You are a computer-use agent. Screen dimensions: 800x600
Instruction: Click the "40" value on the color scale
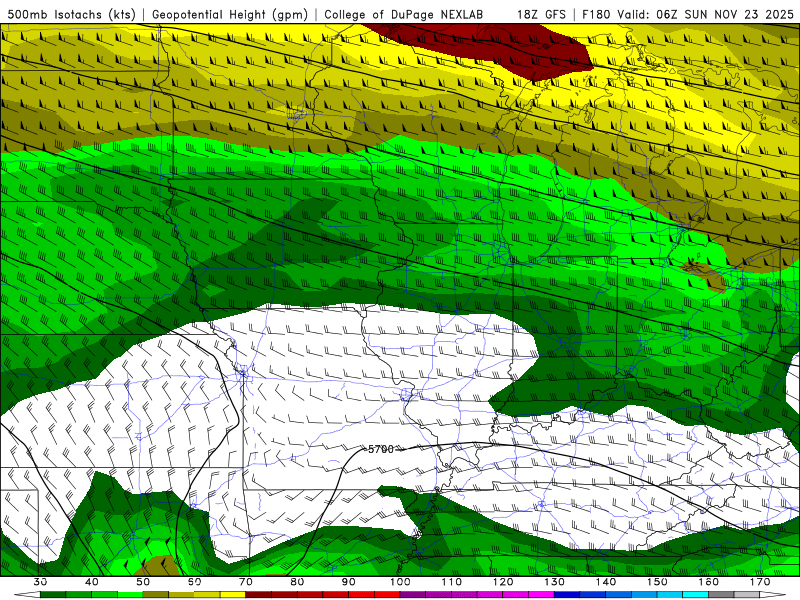click(92, 582)
